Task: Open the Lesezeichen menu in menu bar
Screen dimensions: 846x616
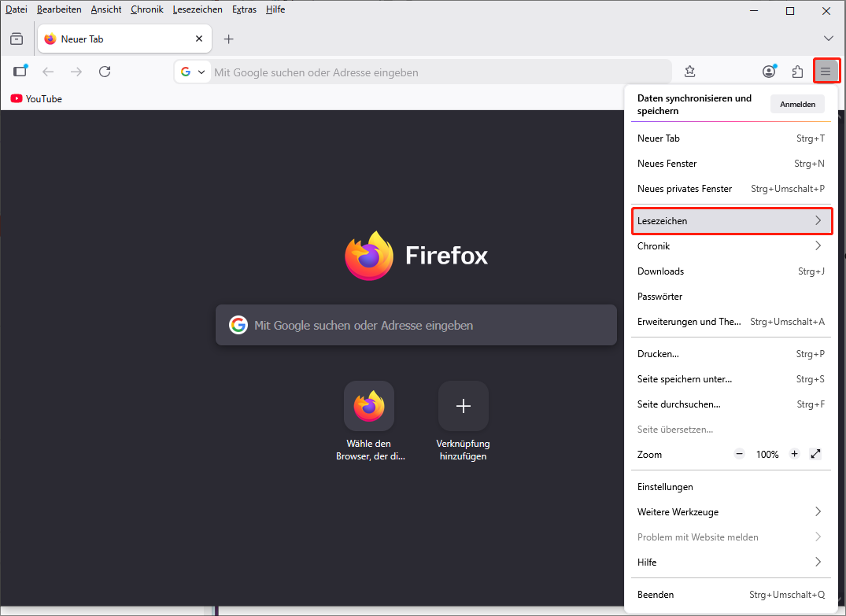Action: pos(198,9)
